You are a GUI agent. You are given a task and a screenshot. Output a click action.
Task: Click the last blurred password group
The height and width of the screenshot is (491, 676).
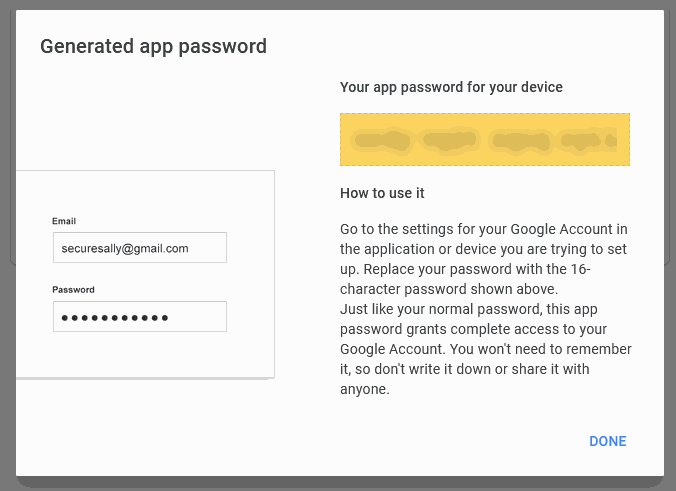click(588, 140)
